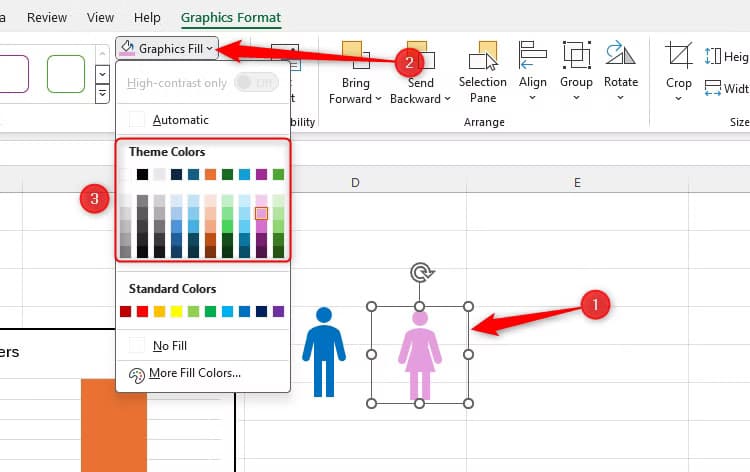Pick the dark green theme color swatch
The height and width of the screenshot is (472, 750).
coord(227,175)
